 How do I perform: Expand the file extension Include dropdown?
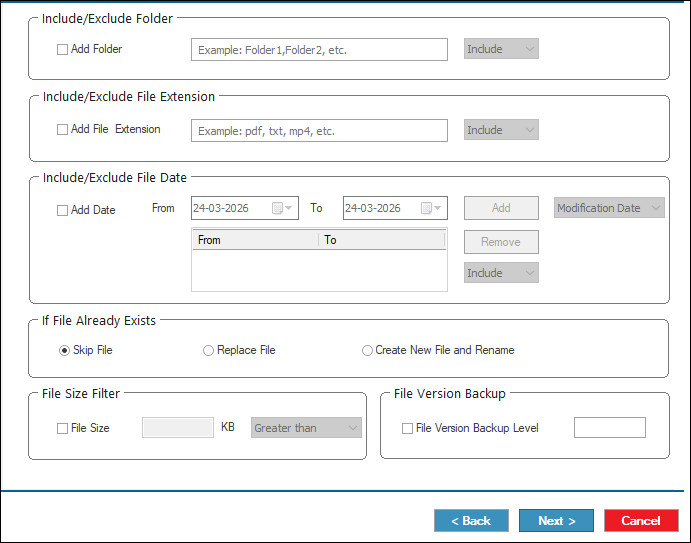pos(501,130)
